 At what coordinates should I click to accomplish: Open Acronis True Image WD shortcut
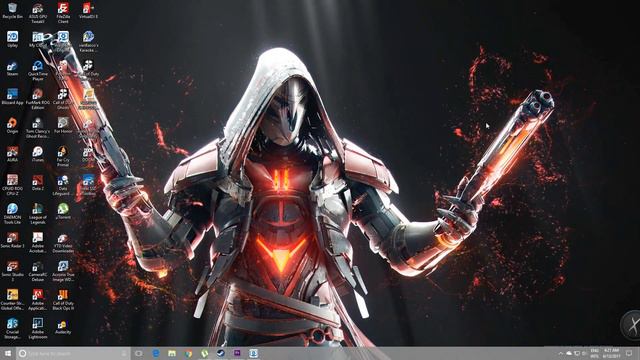(63, 270)
